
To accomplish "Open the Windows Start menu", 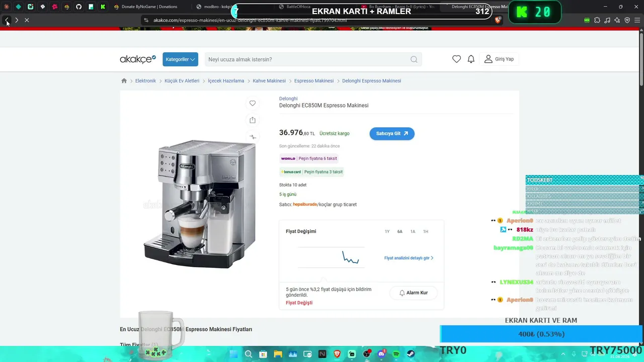I will [x=233, y=354].
